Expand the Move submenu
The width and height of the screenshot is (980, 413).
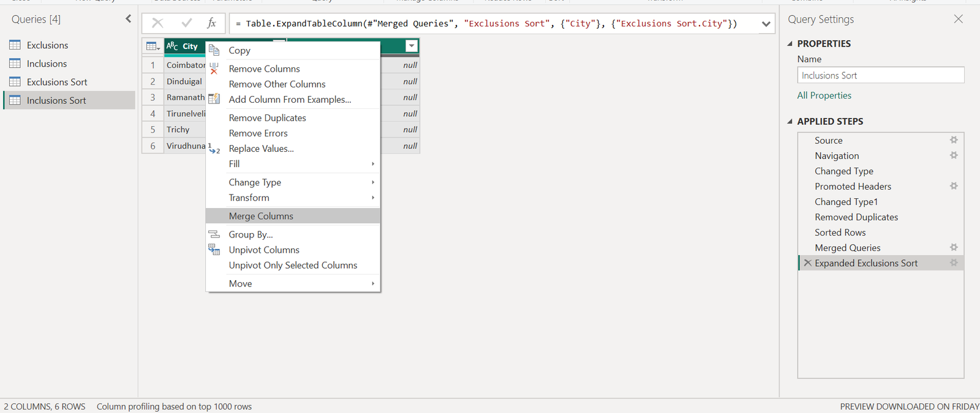click(293, 284)
